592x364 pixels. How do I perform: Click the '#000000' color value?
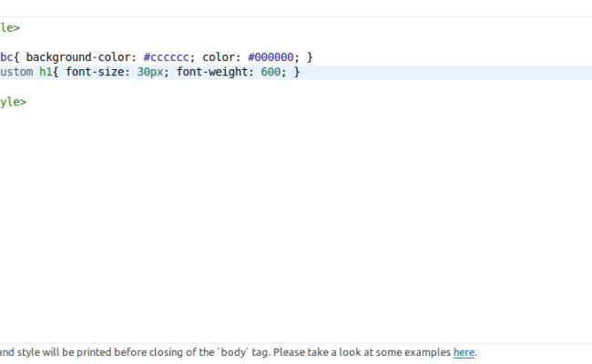tap(270, 57)
